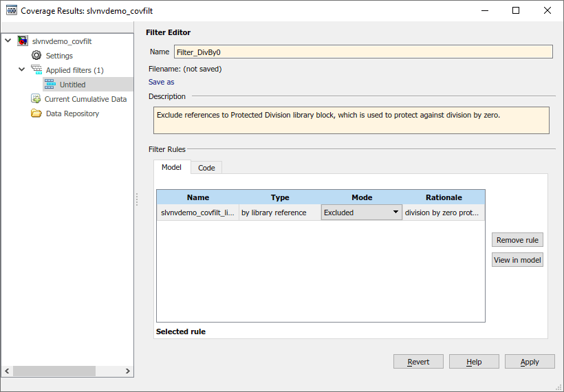Click the Description text box
This screenshot has height=392, width=564.
tap(351, 120)
